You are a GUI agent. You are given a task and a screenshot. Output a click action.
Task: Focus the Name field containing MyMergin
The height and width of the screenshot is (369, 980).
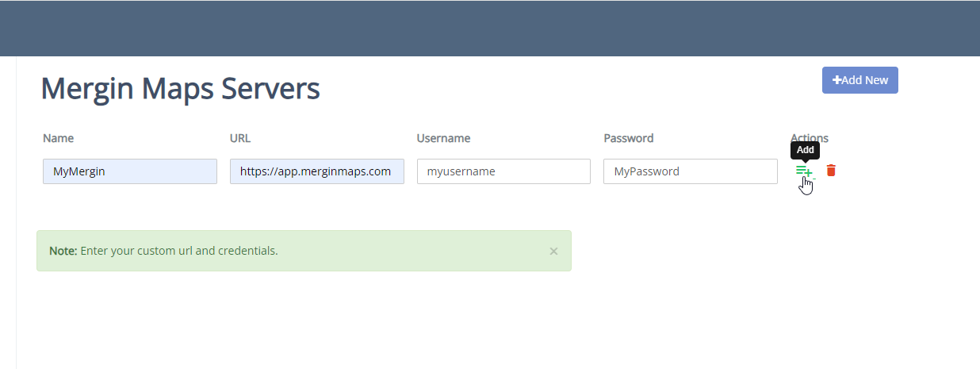[130, 171]
